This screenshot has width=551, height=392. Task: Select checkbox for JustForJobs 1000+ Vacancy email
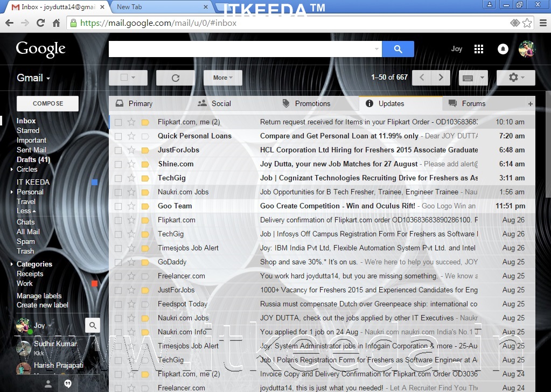(x=118, y=290)
